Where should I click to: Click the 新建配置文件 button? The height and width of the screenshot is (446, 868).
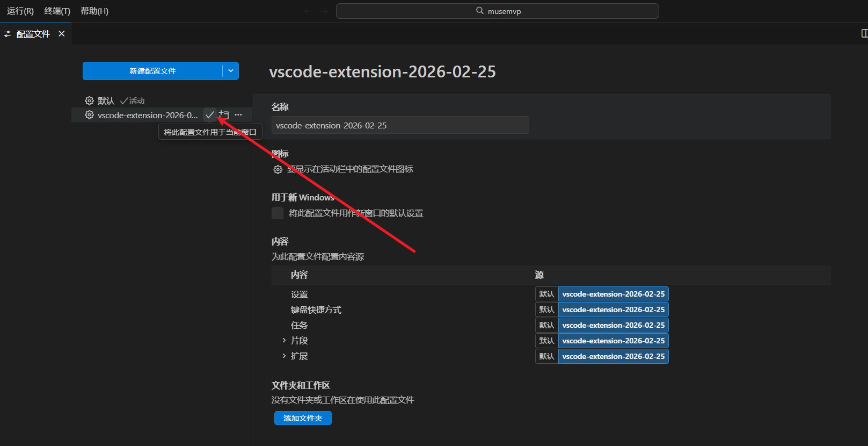click(x=152, y=71)
